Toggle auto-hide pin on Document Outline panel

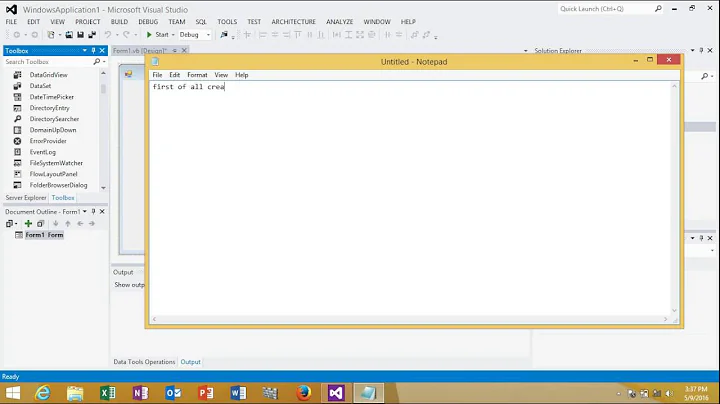click(93, 212)
